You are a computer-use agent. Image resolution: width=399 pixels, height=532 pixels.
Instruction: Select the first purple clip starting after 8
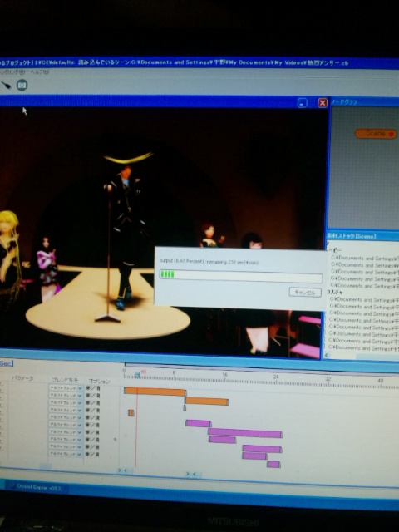click(198, 423)
